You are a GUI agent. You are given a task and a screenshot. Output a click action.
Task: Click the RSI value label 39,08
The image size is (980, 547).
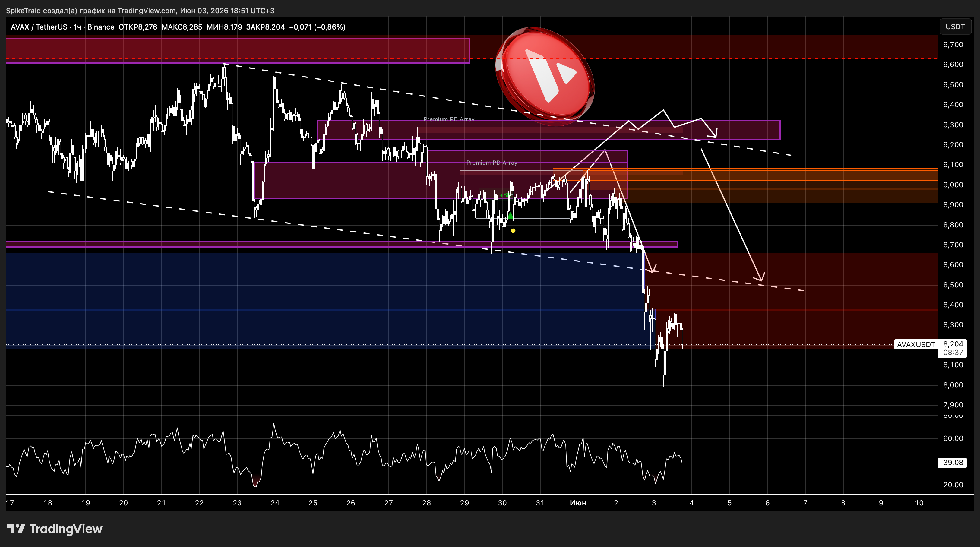tap(953, 463)
